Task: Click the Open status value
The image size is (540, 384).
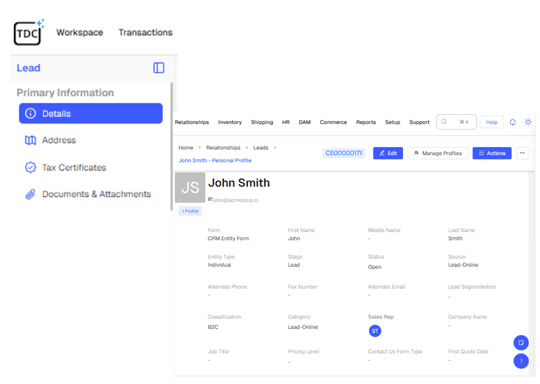Action: point(374,267)
